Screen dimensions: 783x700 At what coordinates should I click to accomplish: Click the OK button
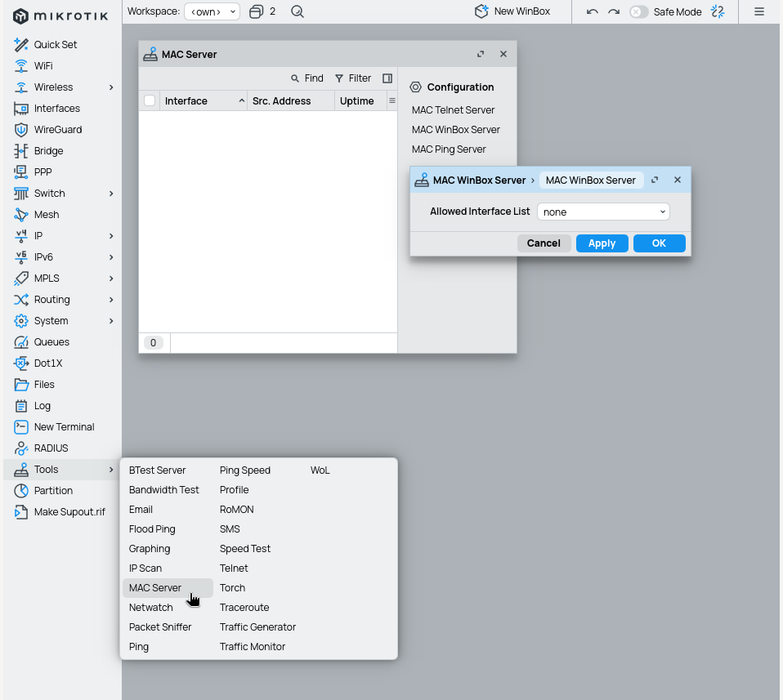(x=659, y=243)
